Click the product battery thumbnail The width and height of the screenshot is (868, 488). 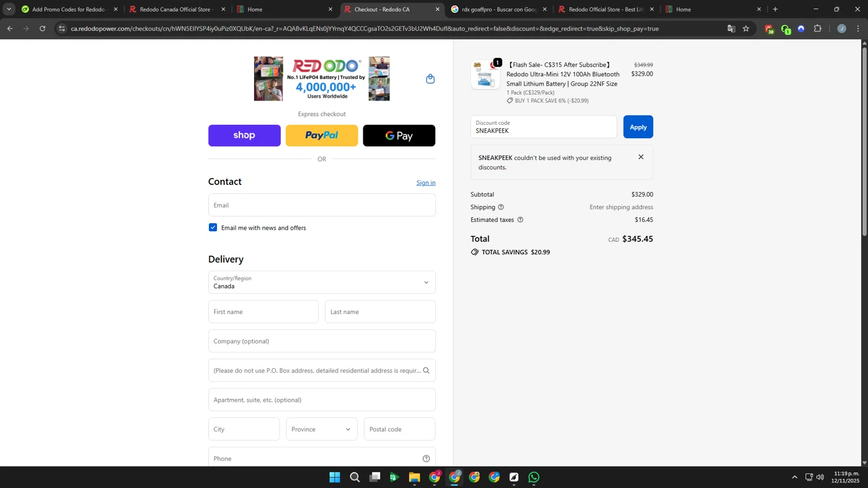click(x=486, y=75)
